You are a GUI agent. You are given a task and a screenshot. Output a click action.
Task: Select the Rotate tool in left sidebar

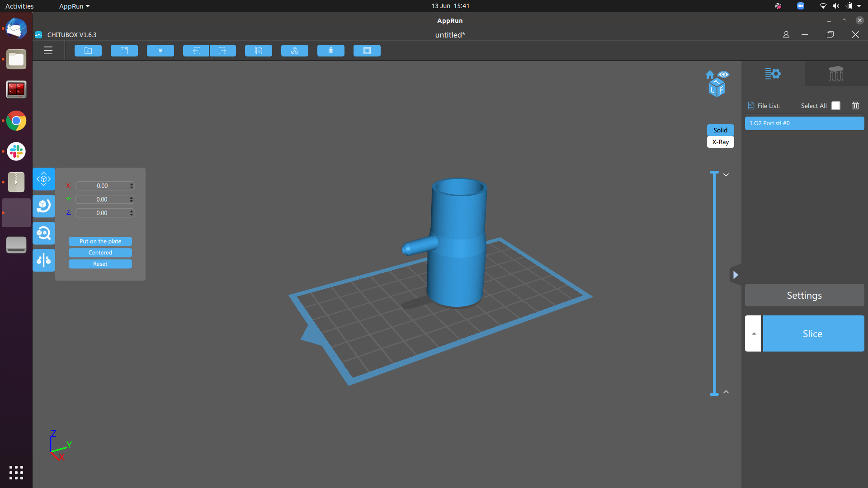pyautogui.click(x=44, y=206)
